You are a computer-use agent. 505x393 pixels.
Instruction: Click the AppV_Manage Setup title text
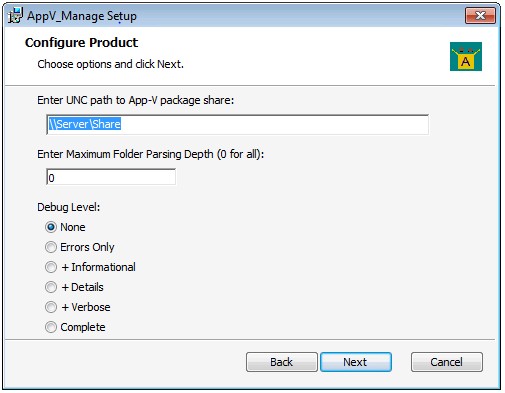[x=82, y=16]
